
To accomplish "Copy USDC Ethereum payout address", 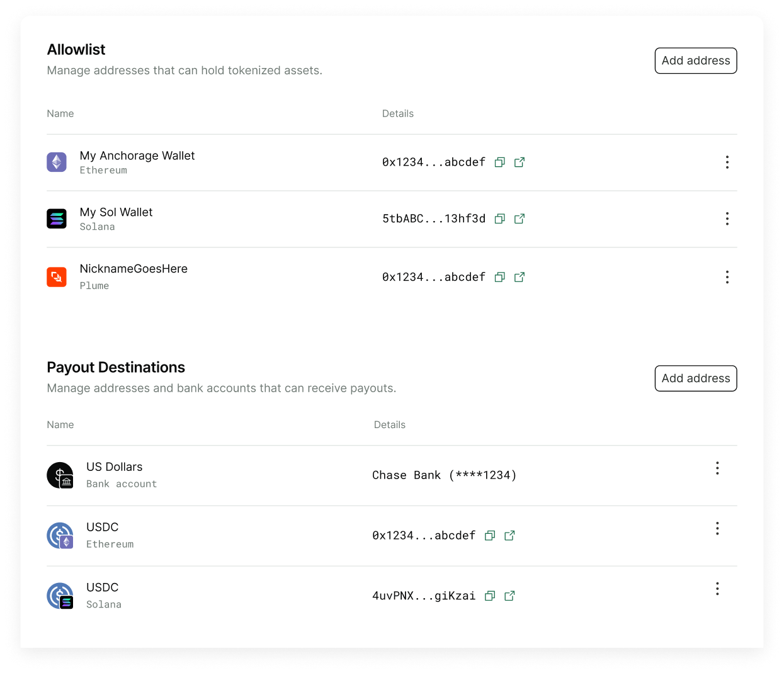I will point(489,536).
